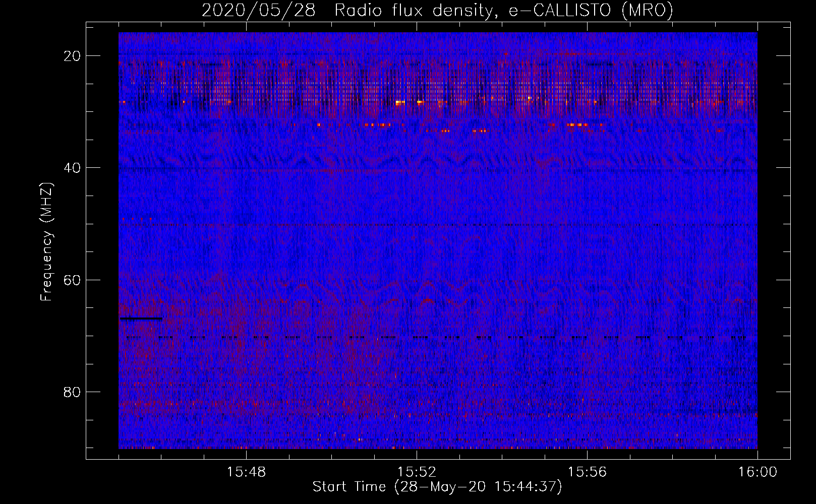
Task: Click the '80' frequency tick label
Action: [72, 392]
